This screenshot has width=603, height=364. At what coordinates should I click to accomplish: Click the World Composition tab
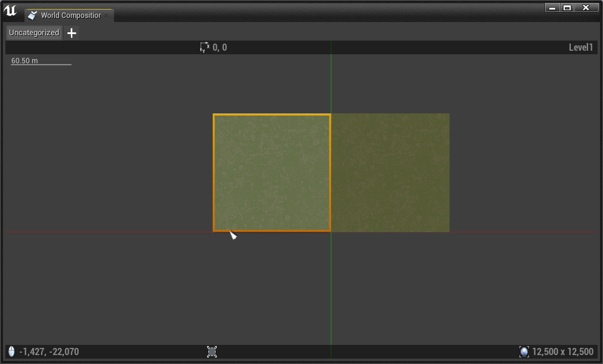pos(69,16)
